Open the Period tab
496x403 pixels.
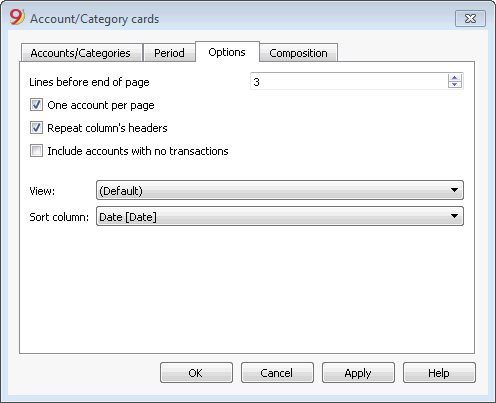(x=169, y=53)
